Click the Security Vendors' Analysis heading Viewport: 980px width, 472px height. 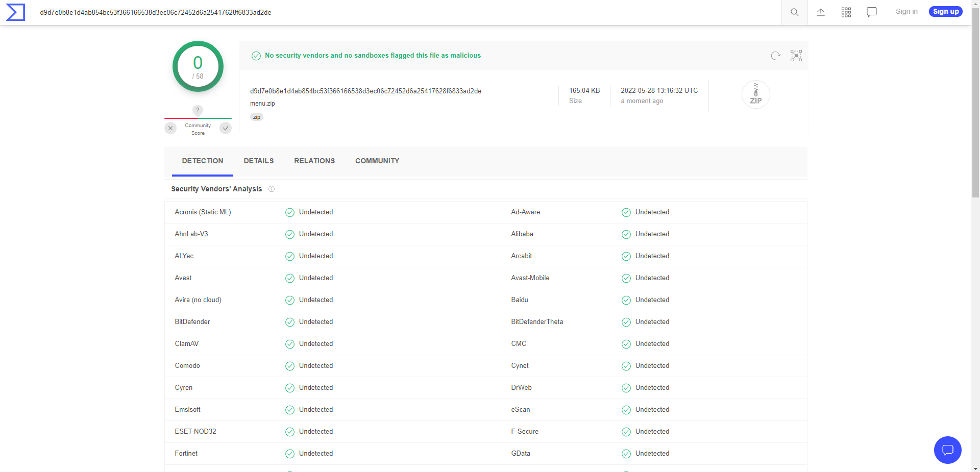[216, 189]
